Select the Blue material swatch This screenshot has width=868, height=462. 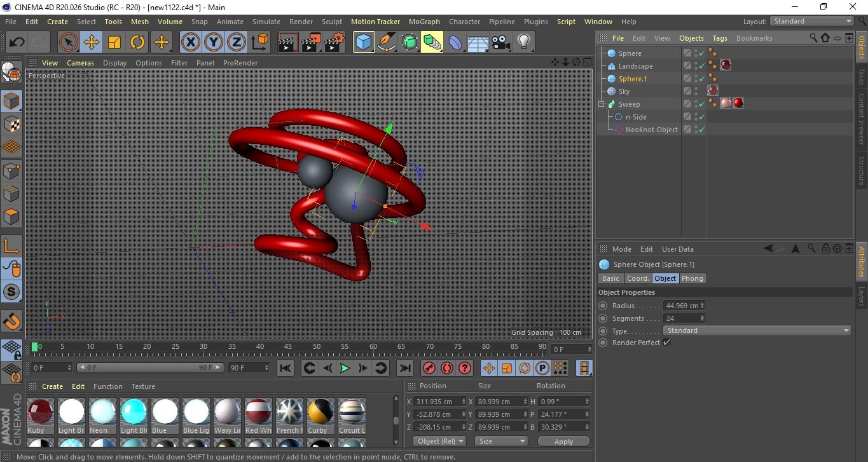pyautogui.click(x=165, y=415)
